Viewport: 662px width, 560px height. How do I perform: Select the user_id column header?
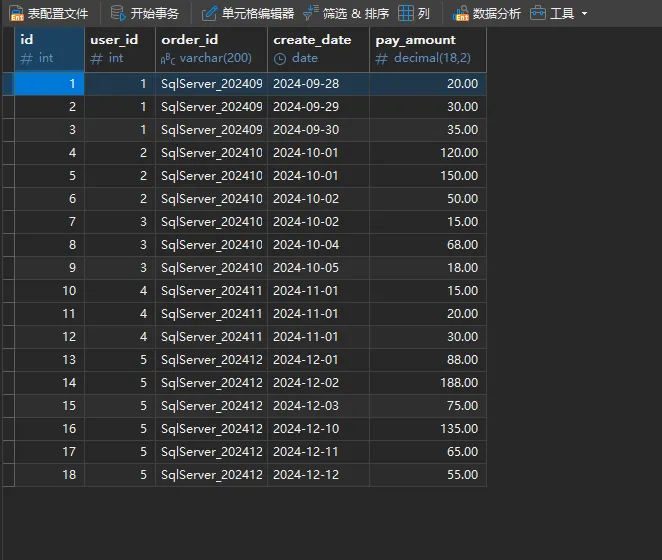(x=119, y=48)
